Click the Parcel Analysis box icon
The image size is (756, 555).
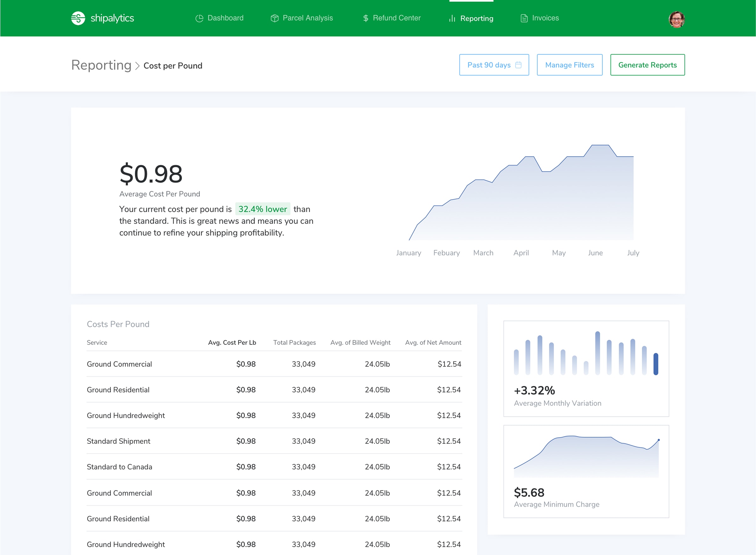click(274, 18)
